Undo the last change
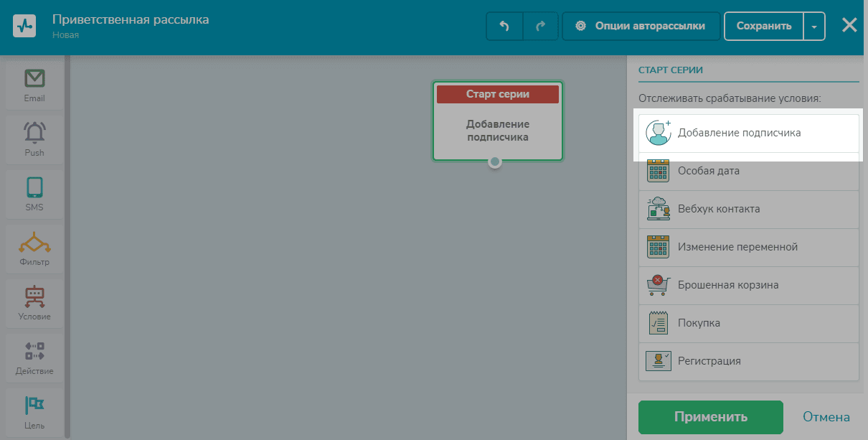The height and width of the screenshot is (440, 868). 504,26
